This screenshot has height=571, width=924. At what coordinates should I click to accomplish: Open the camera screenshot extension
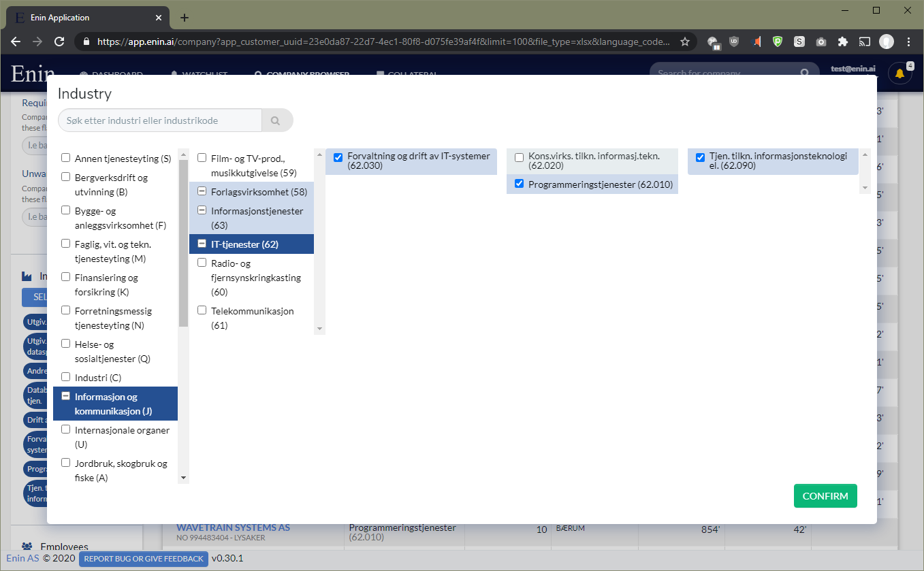821,42
